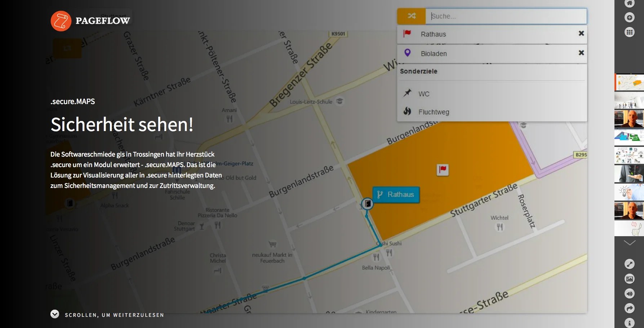Select the purple Bioladen pin icon
Screen dimensions: 644x328
pos(408,53)
